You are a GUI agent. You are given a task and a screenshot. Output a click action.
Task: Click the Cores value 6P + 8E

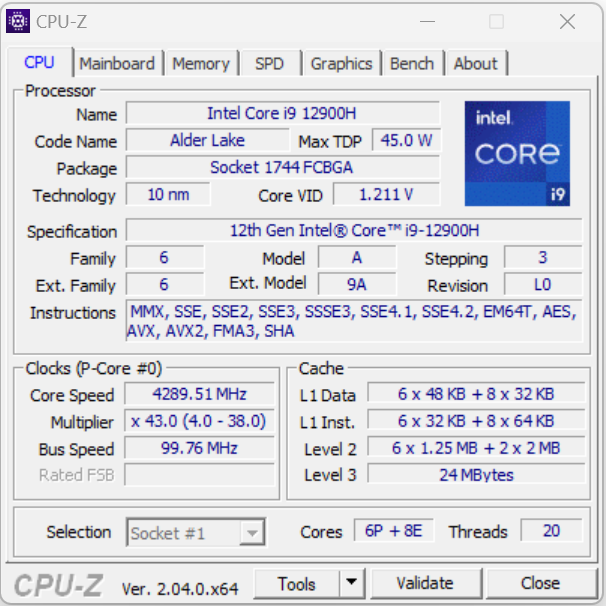[x=393, y=531]
